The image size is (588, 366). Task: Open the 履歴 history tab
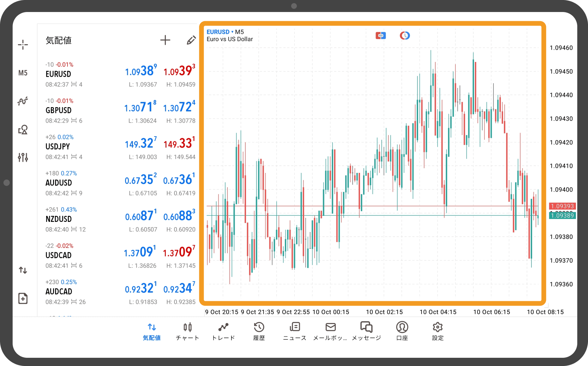pos(259,332)
